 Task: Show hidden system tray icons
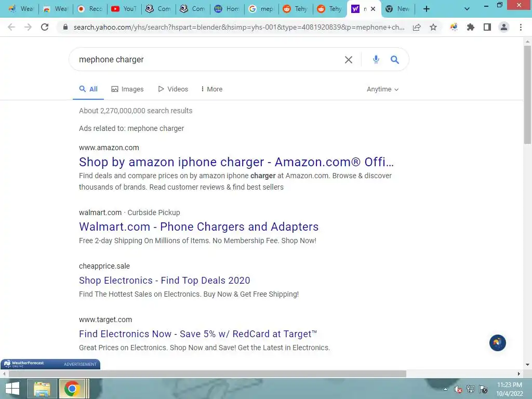pyautogui.click(x=445, y=389)
